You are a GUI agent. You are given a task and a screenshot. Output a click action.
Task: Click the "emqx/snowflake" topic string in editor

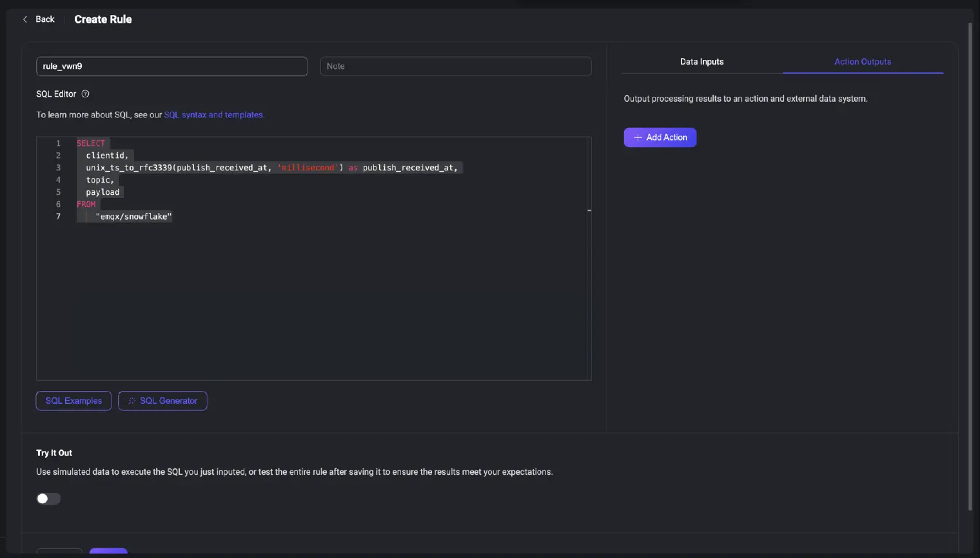pos(133,217)
